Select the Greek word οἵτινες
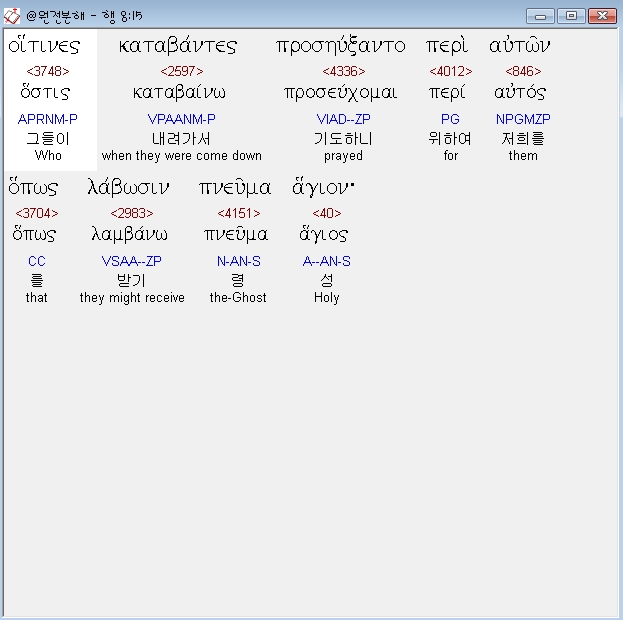Viewport: 623px width, 620px height. pyautogui.click(x=44, y=45)
